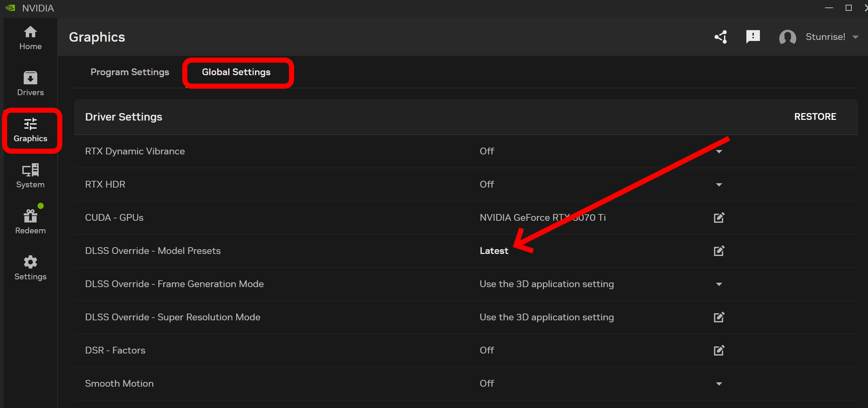The width and height of the screenshot is (868, 408).
Task: Switch to Program Settings tab
Action: (x=130, y=72)
